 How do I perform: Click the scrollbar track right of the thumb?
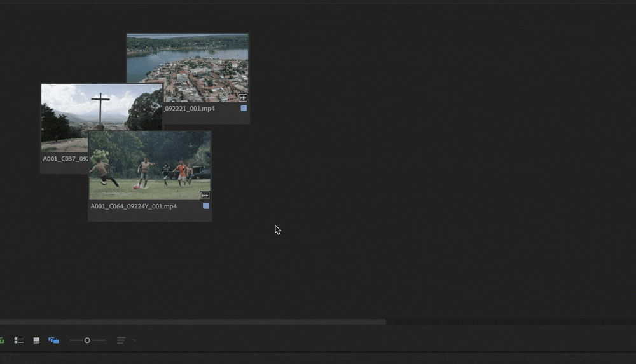click(509, 322)
